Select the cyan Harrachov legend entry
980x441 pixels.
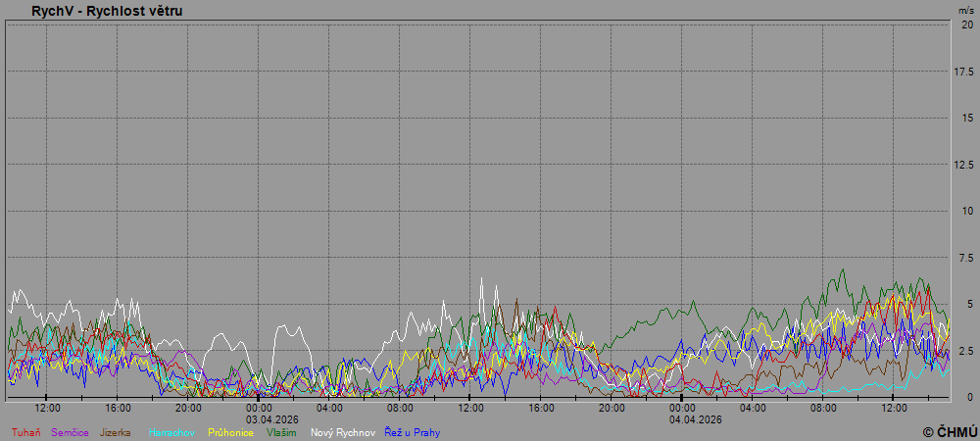[172, 432]
